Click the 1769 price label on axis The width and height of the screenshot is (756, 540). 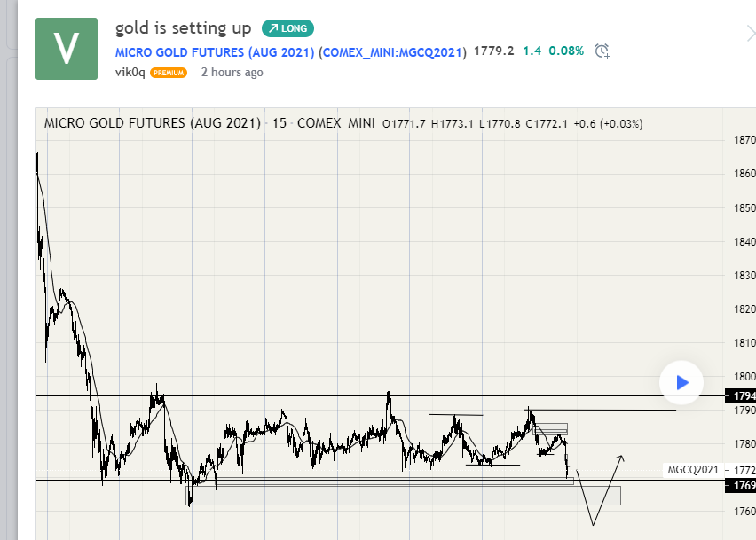coord(742,485)
